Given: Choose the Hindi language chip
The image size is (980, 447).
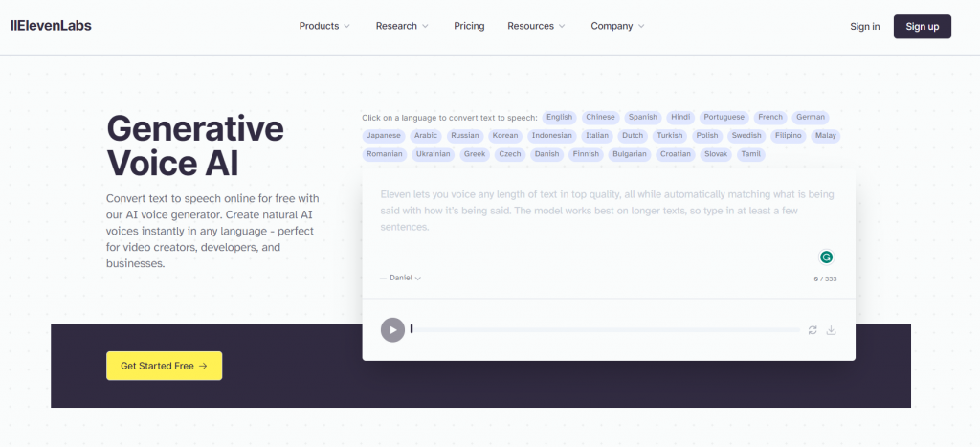Looking at the screenshot, I should click(680, 117).
